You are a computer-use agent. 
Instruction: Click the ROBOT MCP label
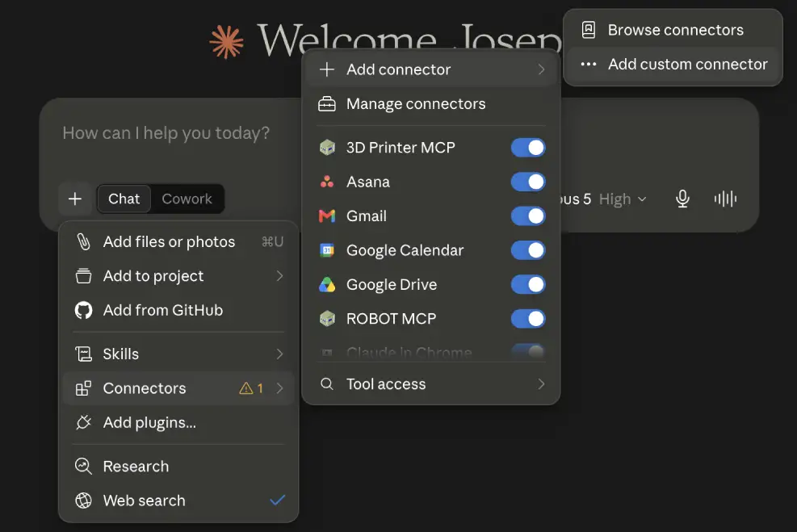pos(392,319)
